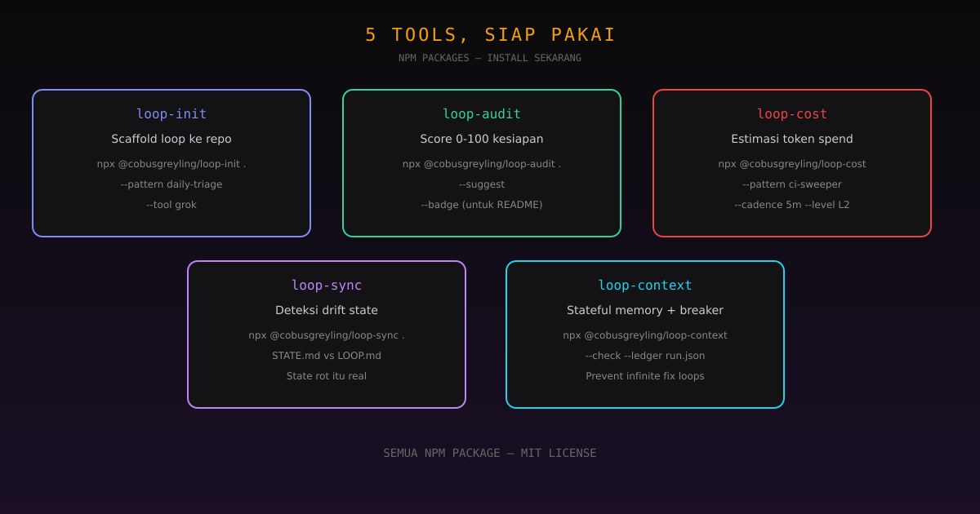Click 'npx @cobusgreyling/loop-sync .' command
Screen dimensions: 980x514
click(x=327, y=335)
